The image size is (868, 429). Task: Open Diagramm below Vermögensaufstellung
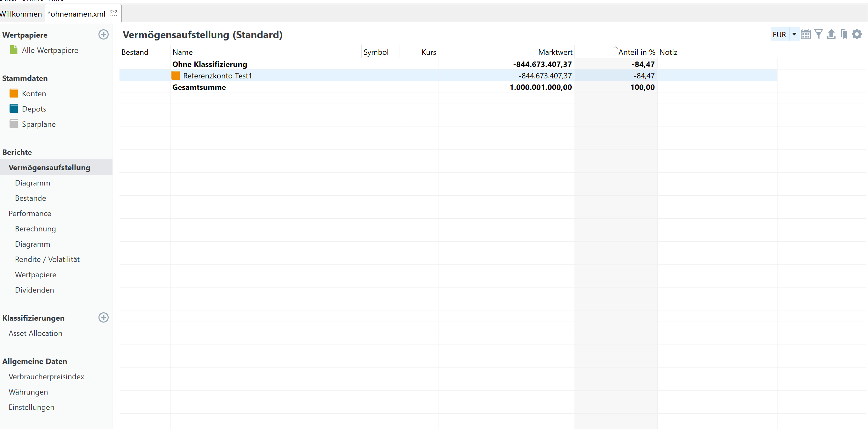tap(33, 183)
